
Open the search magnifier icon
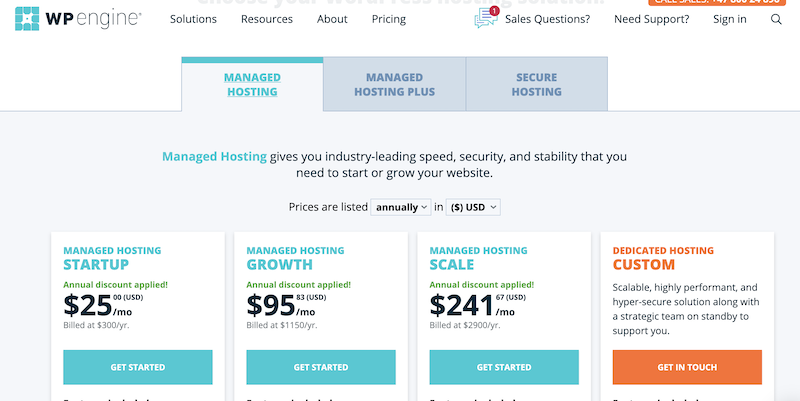[776, 19]
